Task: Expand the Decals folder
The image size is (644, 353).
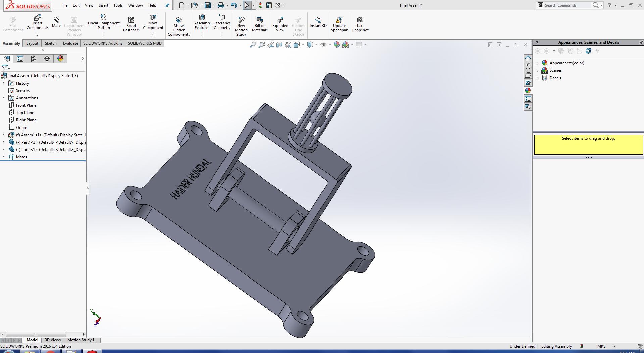Action: click(x=538, y=78)
